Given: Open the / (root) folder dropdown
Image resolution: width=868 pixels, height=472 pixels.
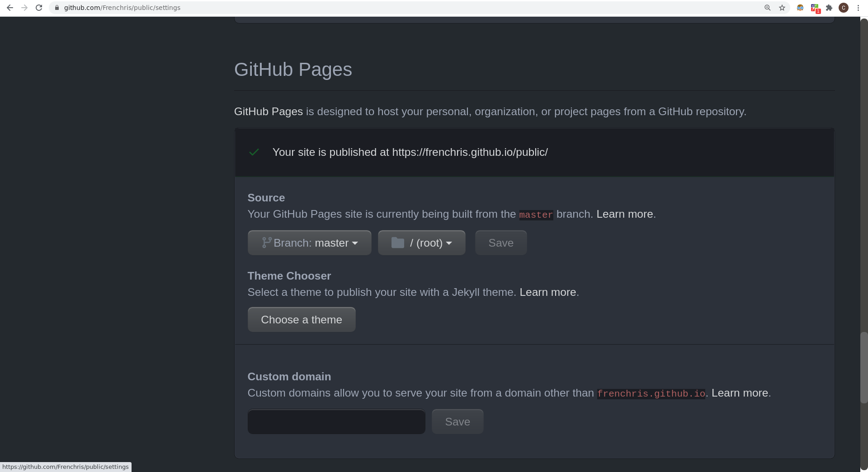Looking at the screenshot, I should pyautogui.click(x=422, y=243).
